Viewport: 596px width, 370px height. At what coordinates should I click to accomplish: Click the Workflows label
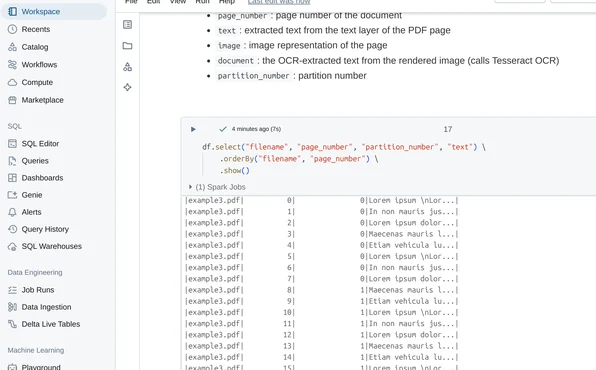[x=39, y=65]
